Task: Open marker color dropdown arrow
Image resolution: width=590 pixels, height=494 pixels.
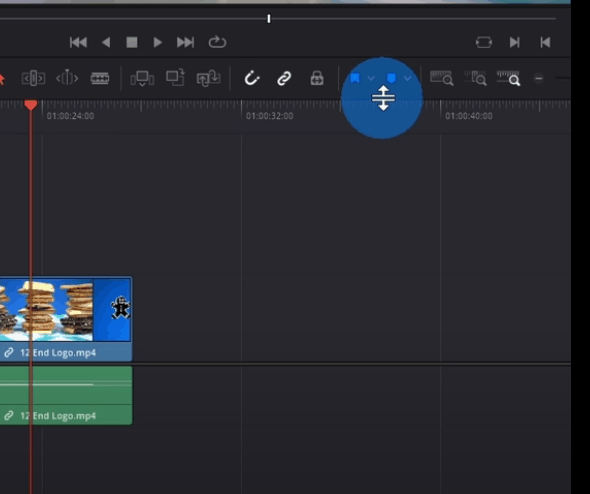Action: (408, 78)
